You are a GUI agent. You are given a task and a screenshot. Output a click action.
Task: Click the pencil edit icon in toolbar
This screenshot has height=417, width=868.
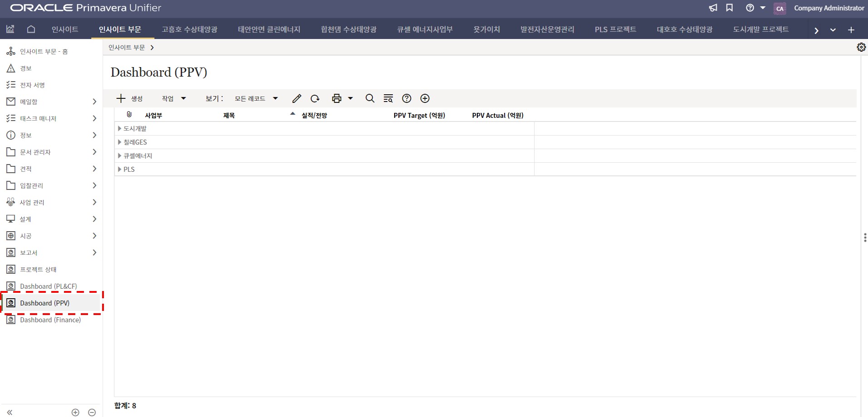point(297,98)
